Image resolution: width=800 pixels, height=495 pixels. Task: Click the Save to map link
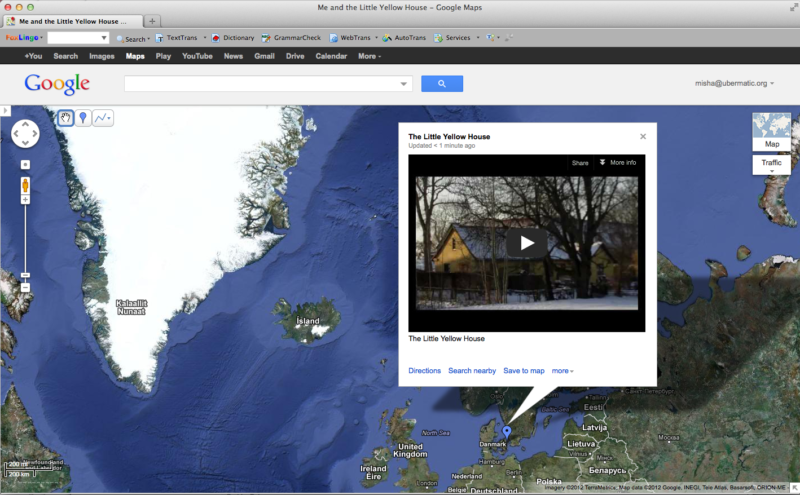click(x=523, y=371)
